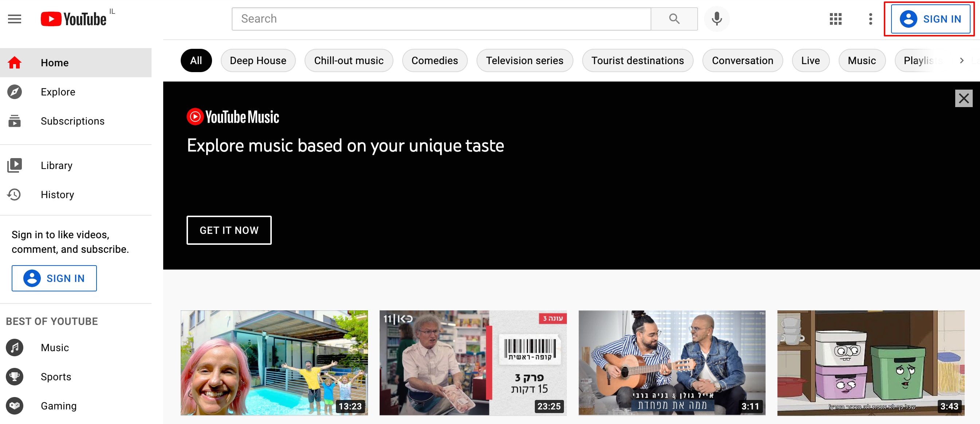Close the YouTube Music banner

963,98
